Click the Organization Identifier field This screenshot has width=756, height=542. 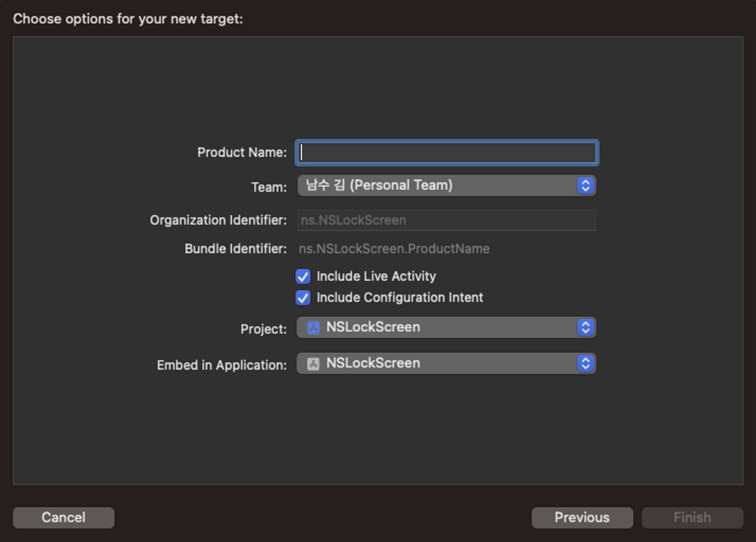click(447, 220)
